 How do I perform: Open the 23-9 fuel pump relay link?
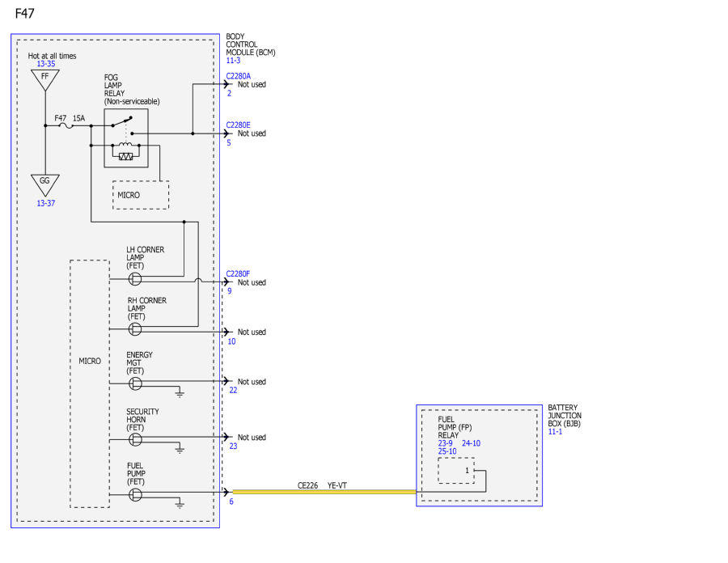(445, 443)
